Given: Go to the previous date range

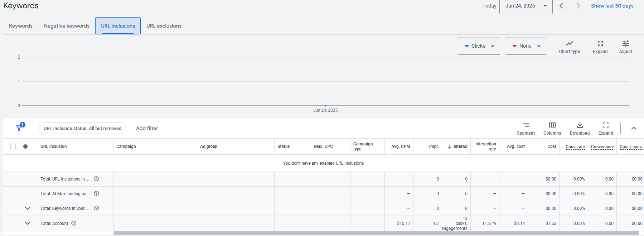Looking at the screenshot, I should point(561,6).
